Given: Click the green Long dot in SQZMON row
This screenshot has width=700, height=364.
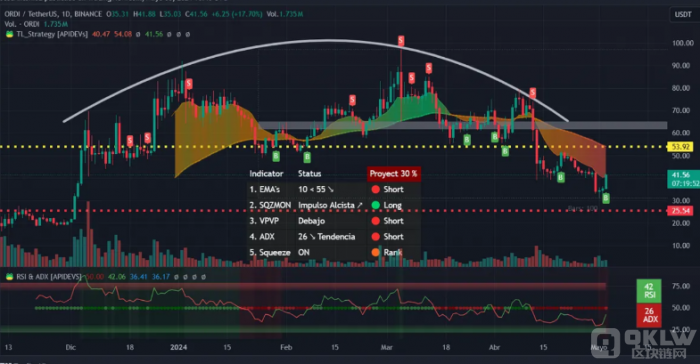Looking at the screenshot, I should [x=375, y=205].
